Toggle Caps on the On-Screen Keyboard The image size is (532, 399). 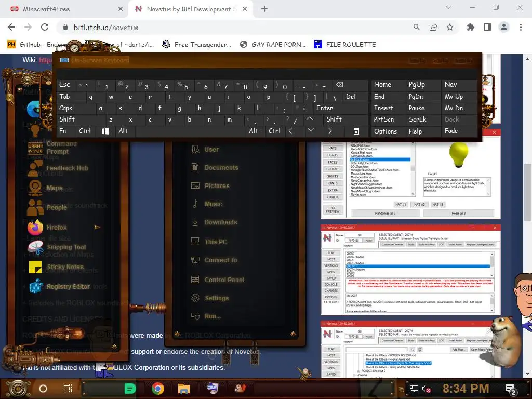[x=75, y=108]
